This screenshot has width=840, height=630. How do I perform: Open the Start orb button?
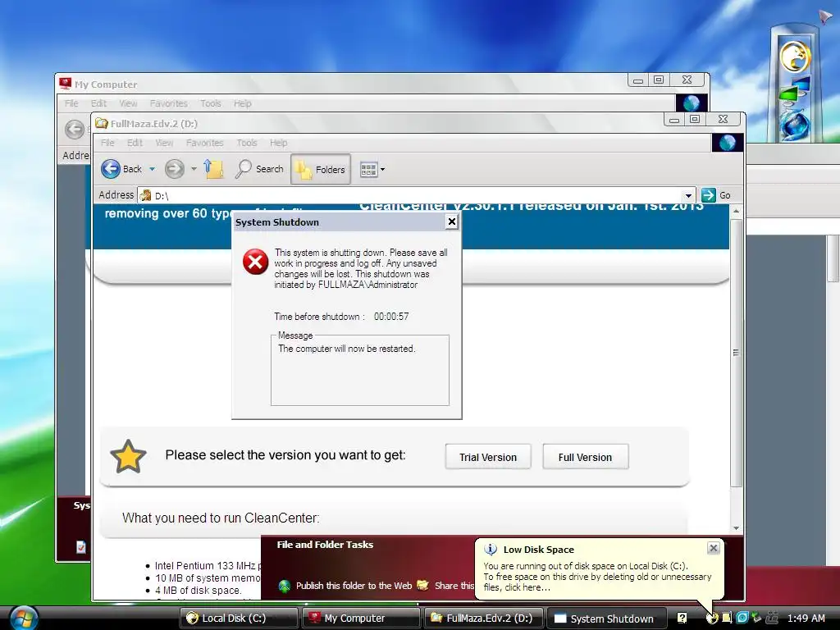point(23,619)
